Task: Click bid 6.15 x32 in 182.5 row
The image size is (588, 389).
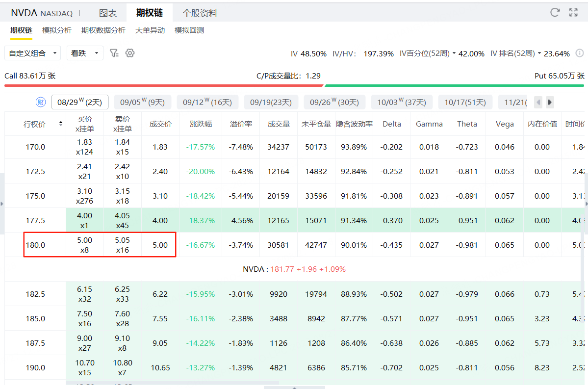Action: (85, 294)
